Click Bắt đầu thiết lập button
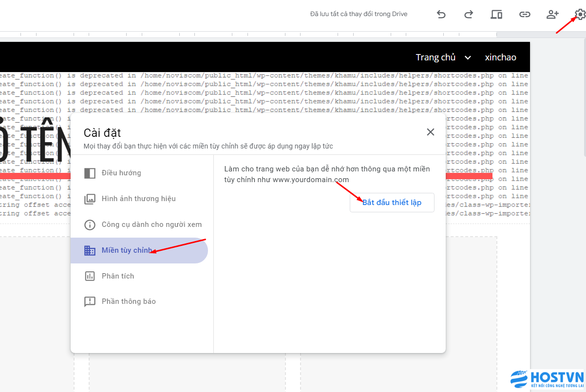Screen dimensions: 586x392 click(x=392, y=203)
